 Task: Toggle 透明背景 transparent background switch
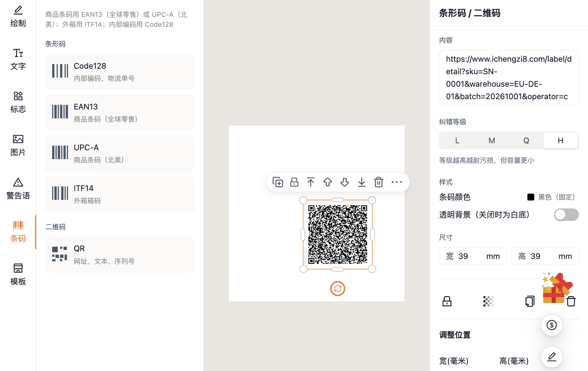click(x=566, y=215)
